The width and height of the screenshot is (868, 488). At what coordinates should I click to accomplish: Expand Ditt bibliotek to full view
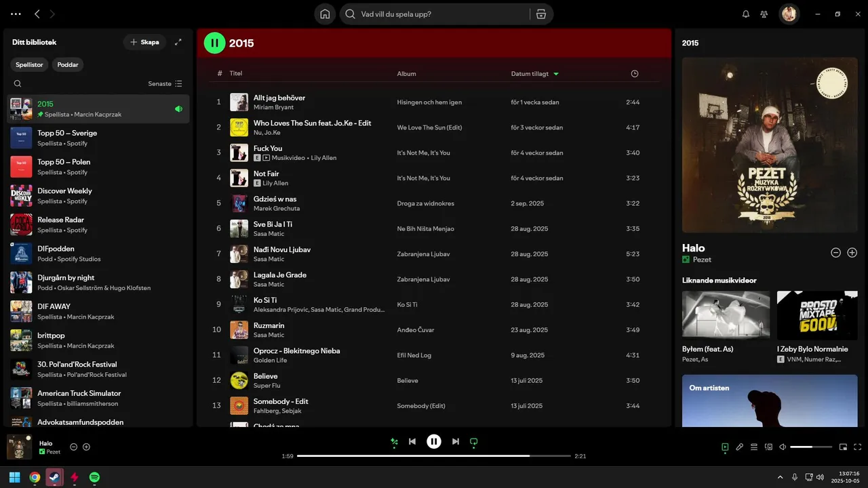[x=178, y=42]
